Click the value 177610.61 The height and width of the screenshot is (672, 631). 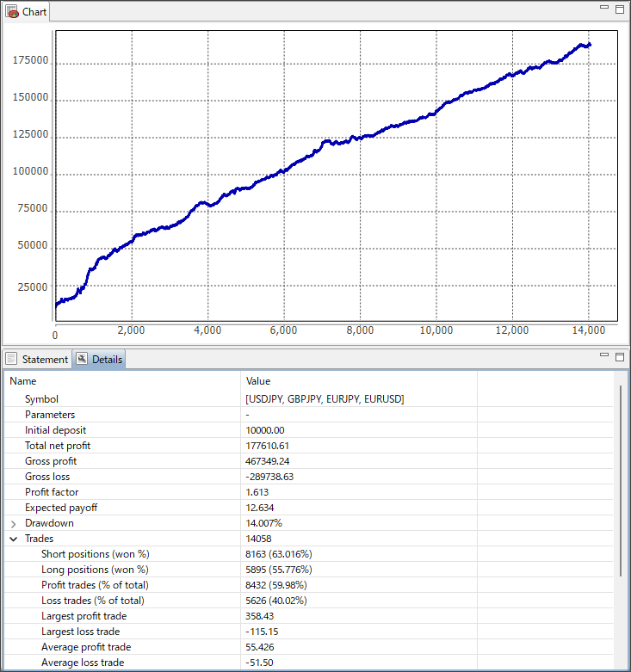click(x=267, y=446)
